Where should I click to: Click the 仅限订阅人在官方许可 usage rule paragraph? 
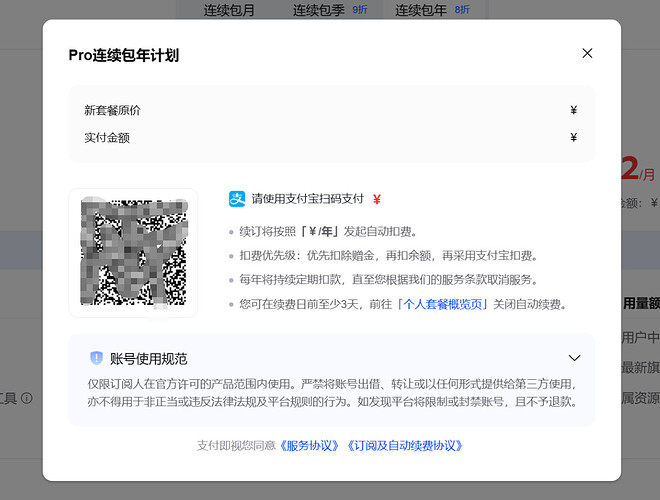click(332, 393)
